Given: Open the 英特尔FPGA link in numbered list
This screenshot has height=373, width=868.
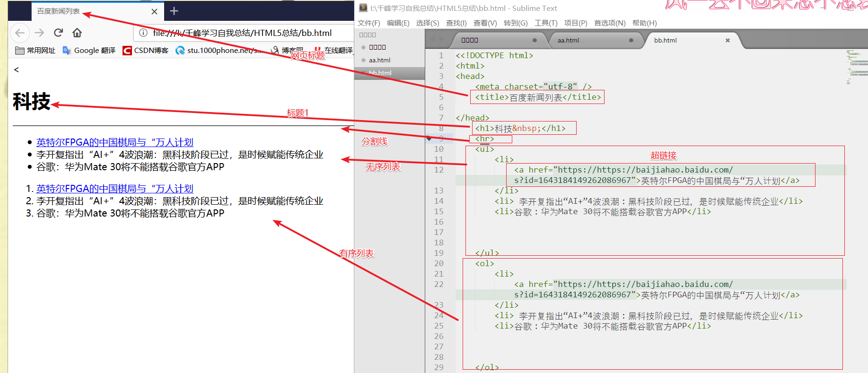Looking at the screenshot, I should (115, 189).
